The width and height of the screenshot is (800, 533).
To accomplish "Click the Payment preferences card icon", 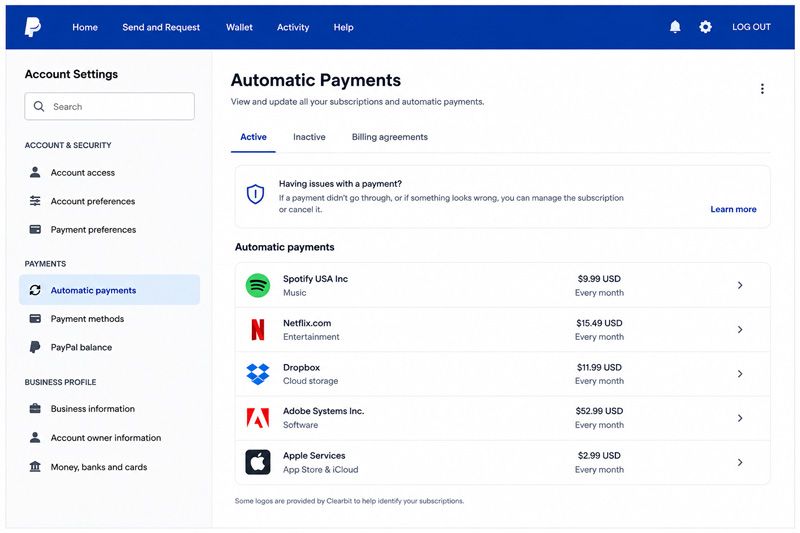I will point(35,230).
